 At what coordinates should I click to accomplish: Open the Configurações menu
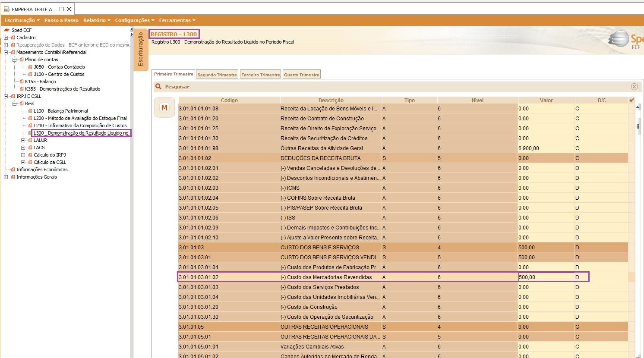point(135,20)
